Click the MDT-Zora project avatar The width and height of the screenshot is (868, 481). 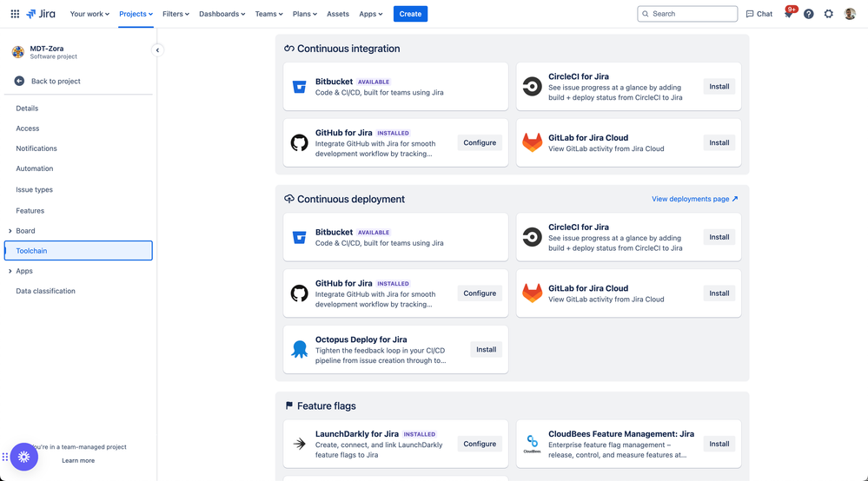pos(18,52)
